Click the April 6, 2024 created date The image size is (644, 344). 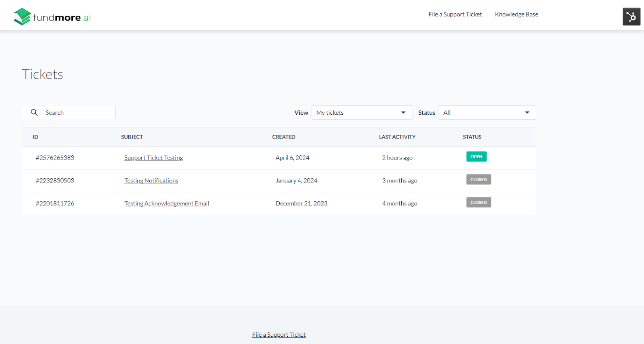[x=292, y=158]
